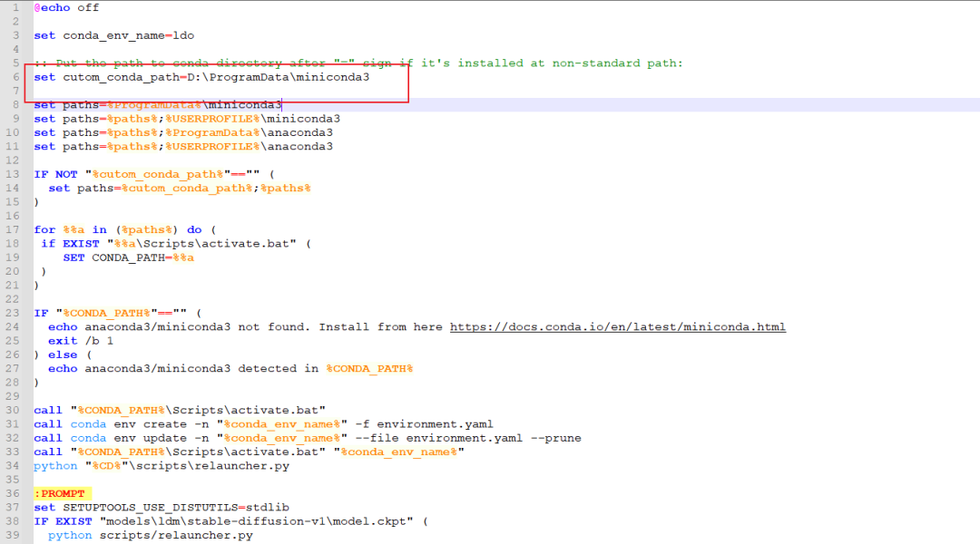Click 'models\ldm\stable-diffusion-v1\model.ckpt' on line 38
Viewport: 980px width, 544px height.
256,521
